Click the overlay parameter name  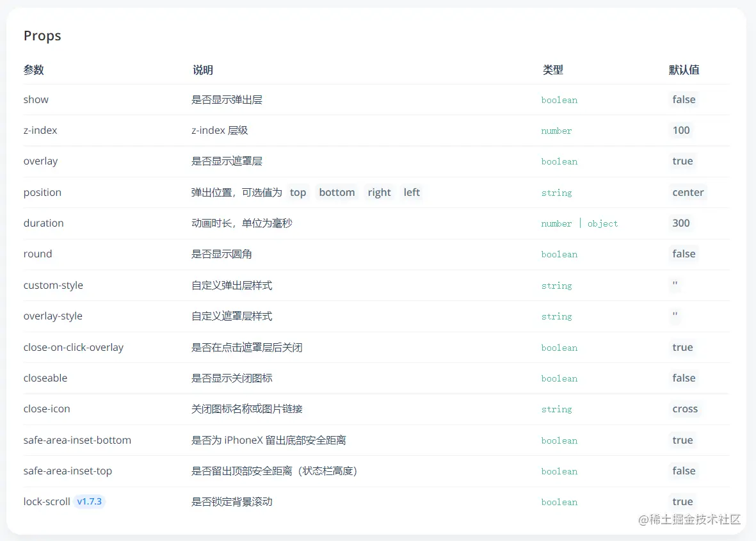coord(40,161)
